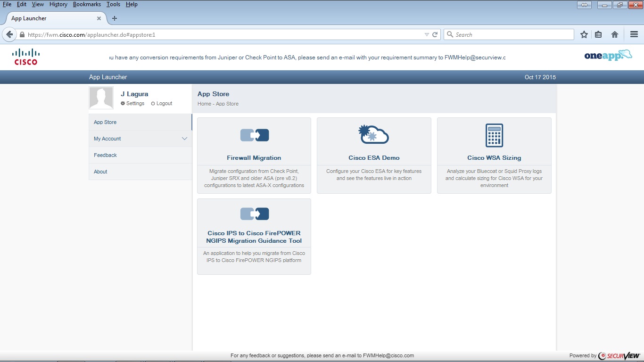
Task: Open Feedback in the sidebar
Action: (x=140, y=155)
